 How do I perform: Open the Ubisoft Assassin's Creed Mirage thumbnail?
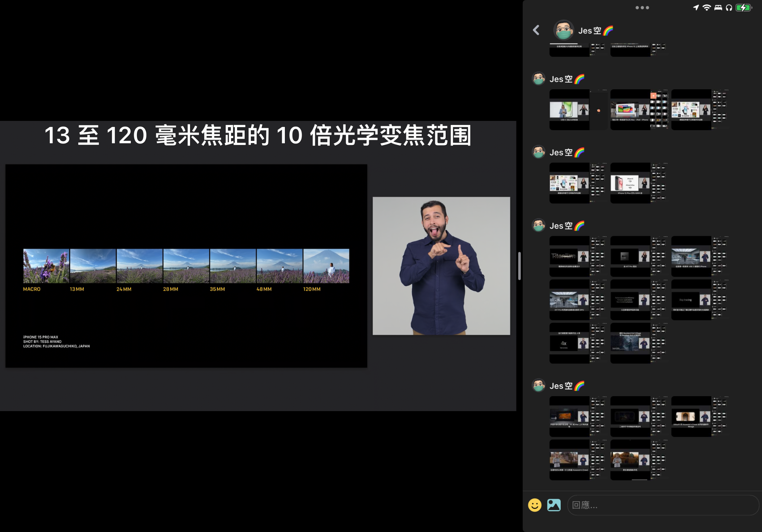pos(699,416)
